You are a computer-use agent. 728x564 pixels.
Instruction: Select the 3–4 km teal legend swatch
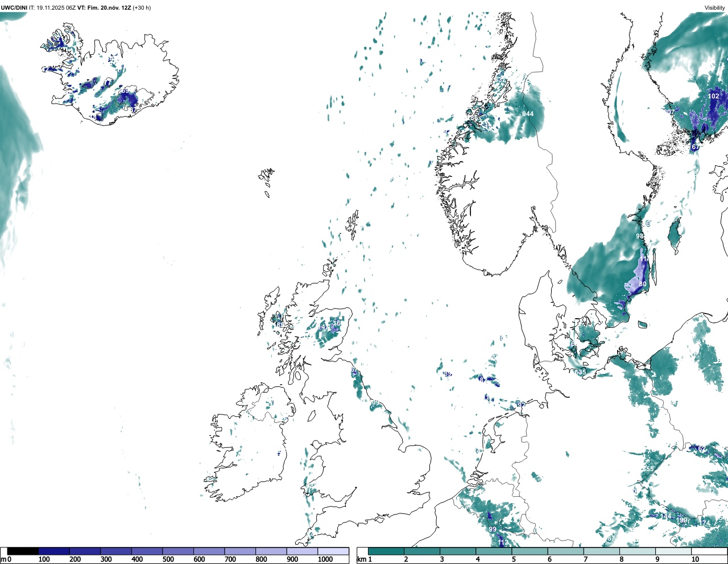click(x=458, y=551)
